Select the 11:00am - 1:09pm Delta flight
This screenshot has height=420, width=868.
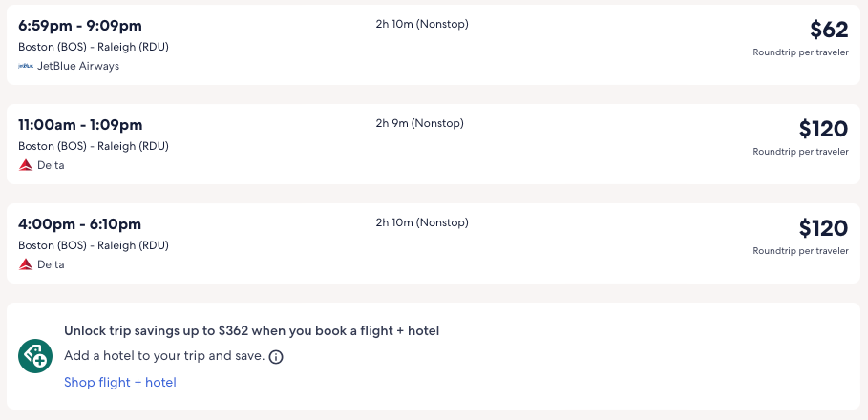pyautogui.click(x=80, y=124)
